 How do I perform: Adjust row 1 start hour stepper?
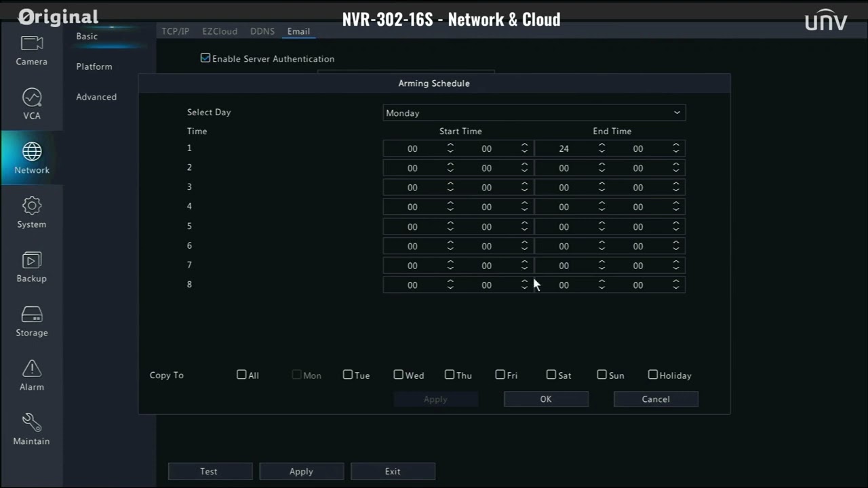(x=450, y=148)
